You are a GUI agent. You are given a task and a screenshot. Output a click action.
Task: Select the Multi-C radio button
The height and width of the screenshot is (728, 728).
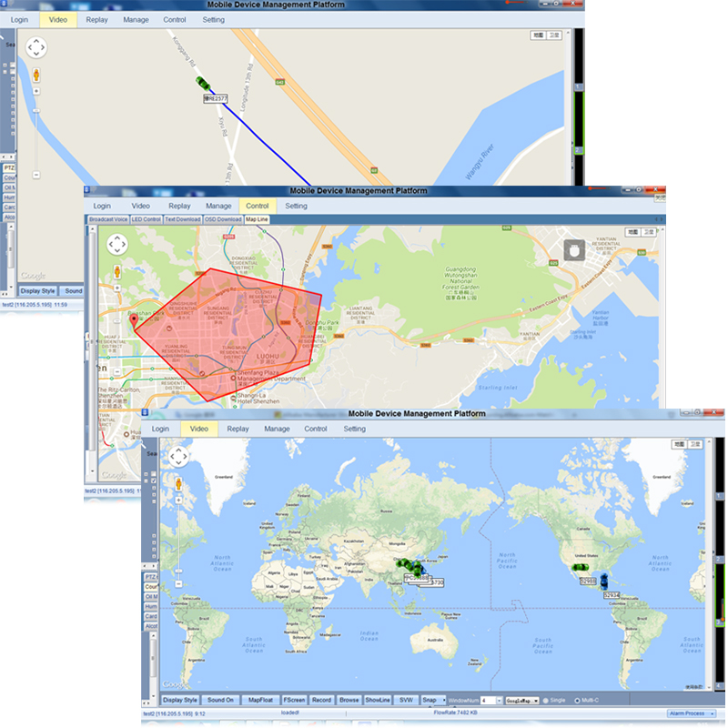pyautogui.click(x=576, y=700)
